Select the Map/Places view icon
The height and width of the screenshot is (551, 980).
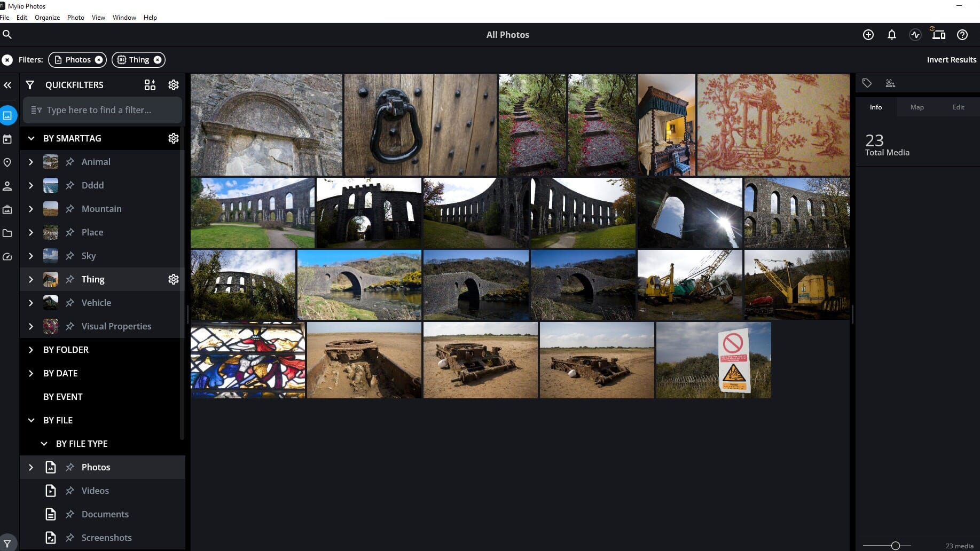point(7,162)
